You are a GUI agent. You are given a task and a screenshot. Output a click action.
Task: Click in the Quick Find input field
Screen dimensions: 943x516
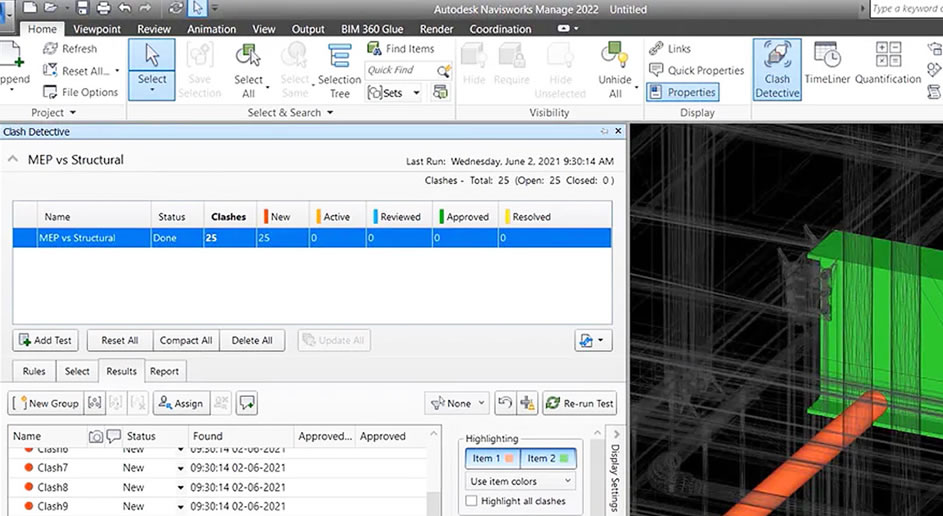click(x=400, y=70)
